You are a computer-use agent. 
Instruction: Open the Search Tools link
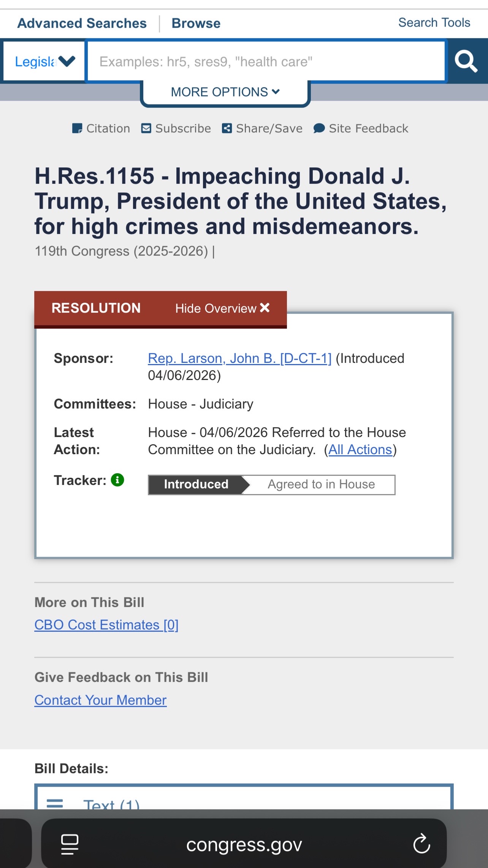click(434, 22)
